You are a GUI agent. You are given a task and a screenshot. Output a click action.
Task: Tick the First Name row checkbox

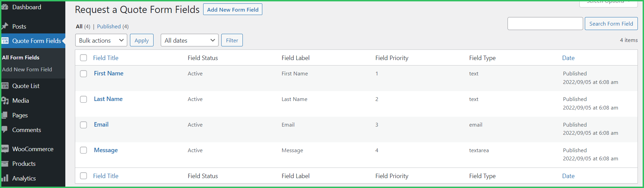tap(83, 74)
